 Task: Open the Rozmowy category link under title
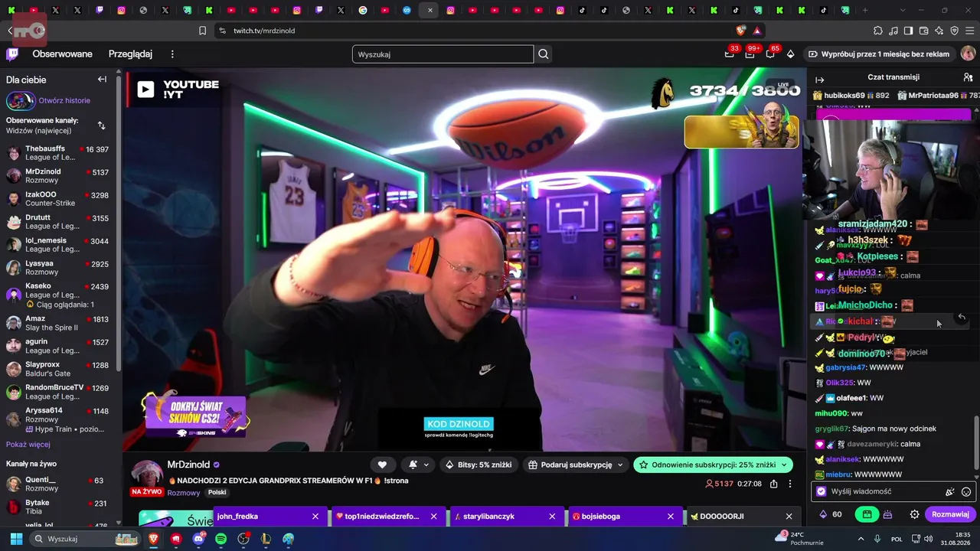tap(184, 493)
